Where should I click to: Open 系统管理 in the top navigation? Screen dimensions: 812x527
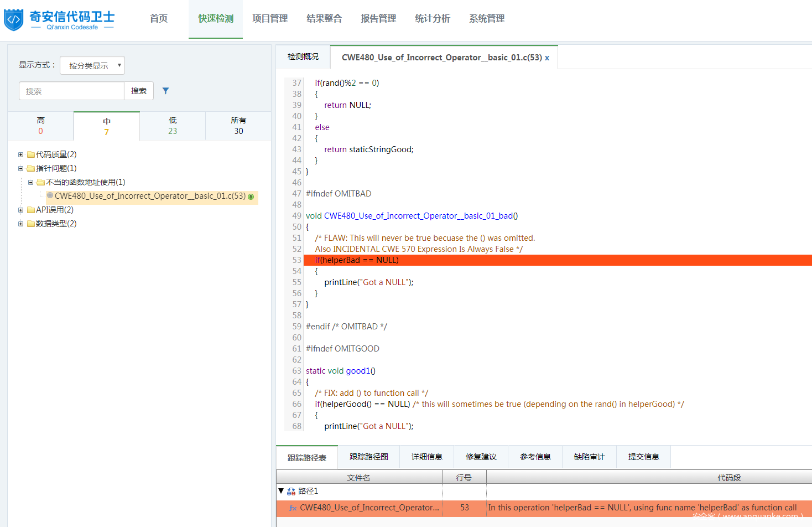coord(487,19)
